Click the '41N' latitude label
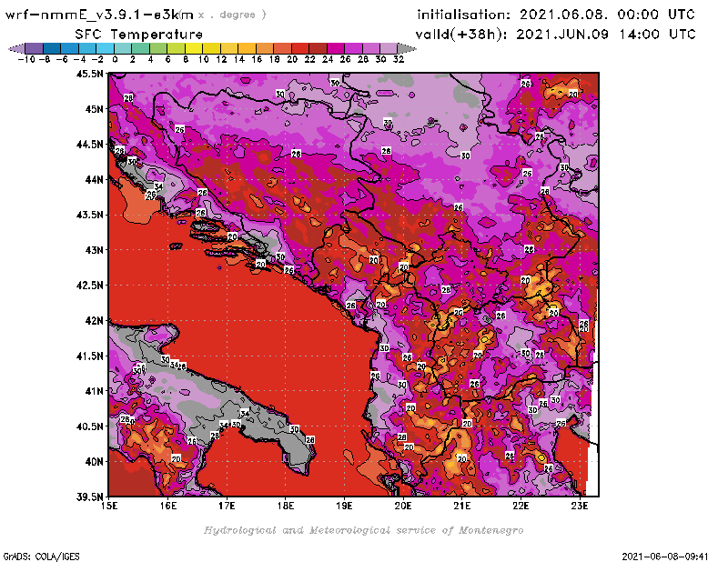Viewport: 728px width, 562px height. point(95,391)
